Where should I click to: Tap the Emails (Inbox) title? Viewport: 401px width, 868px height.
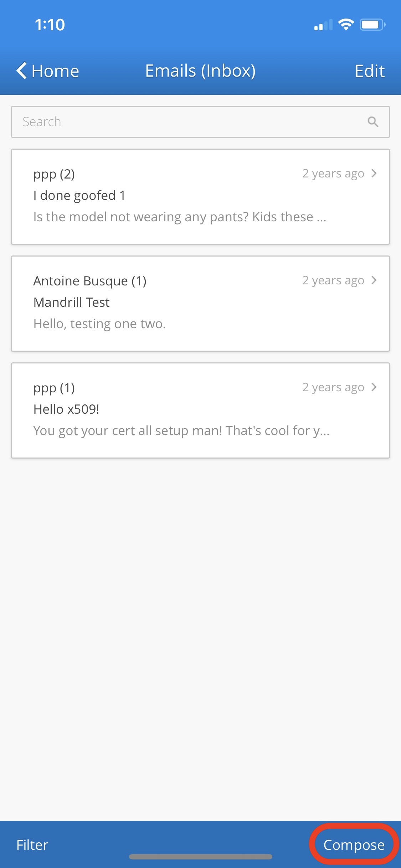tap(200, 71)
